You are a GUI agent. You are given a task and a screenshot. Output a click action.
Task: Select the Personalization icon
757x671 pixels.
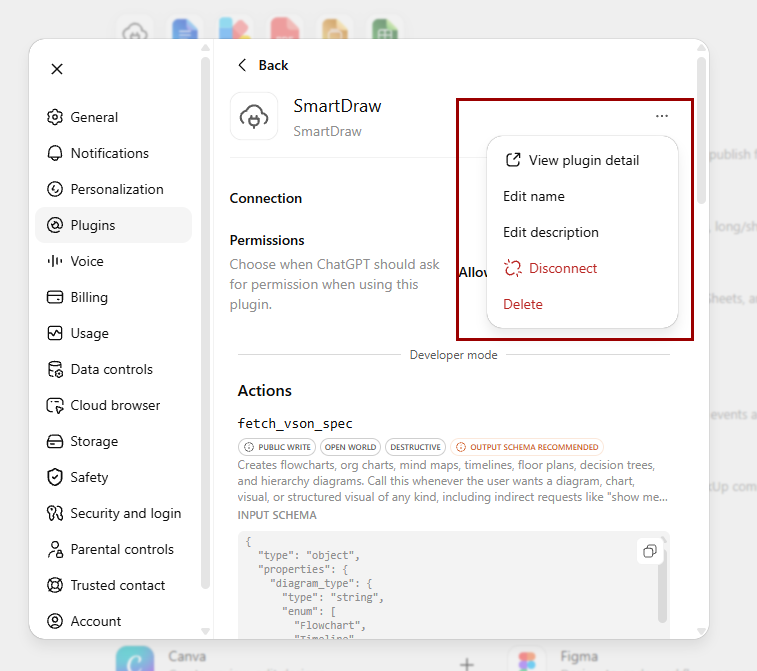coord(55,189)
